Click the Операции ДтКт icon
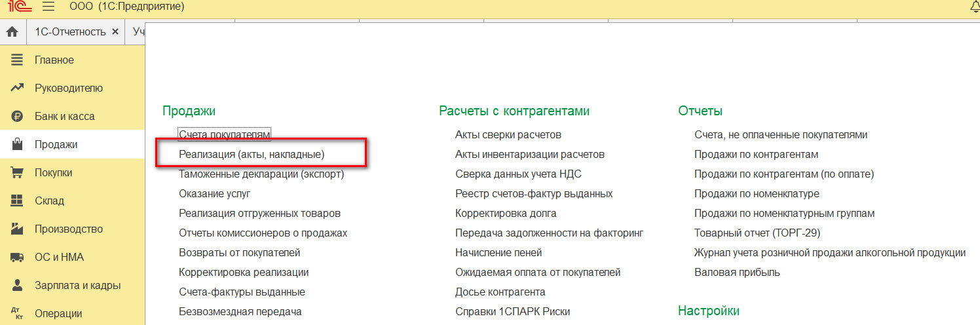 pos(17,314)
